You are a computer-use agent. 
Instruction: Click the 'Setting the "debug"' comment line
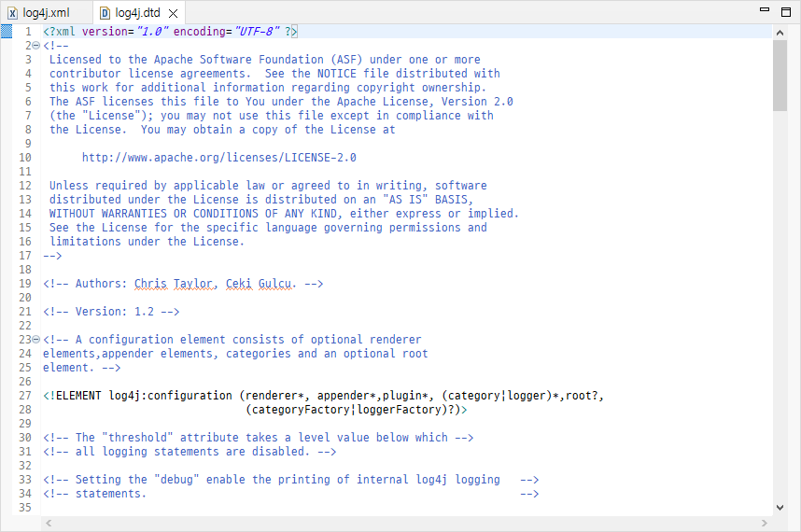click(290, 480)
